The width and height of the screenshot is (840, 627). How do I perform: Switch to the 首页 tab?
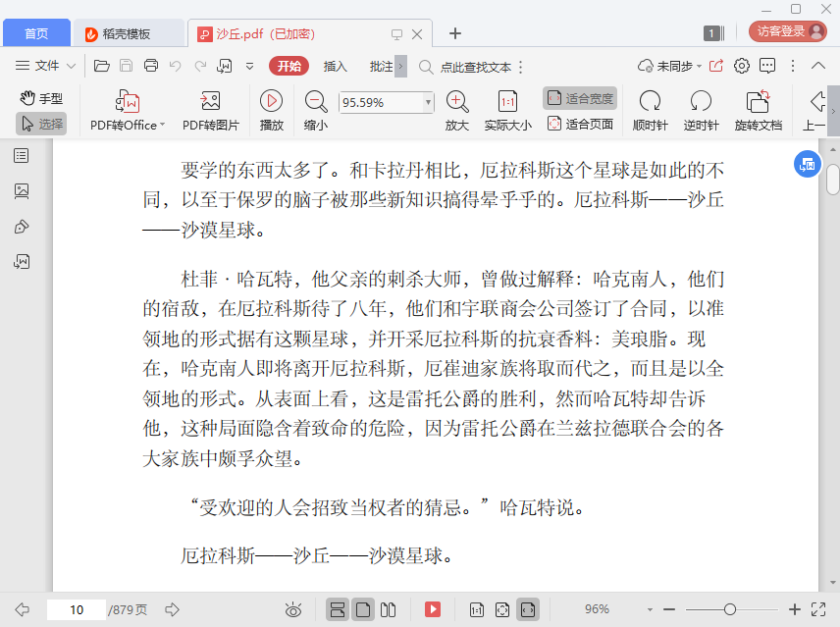(36, 33)
